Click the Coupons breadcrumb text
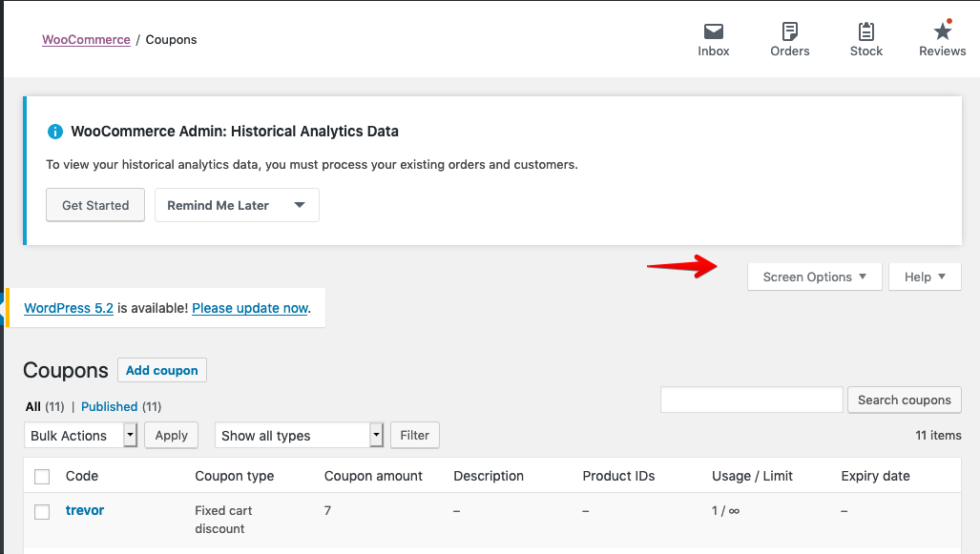The image size is (980, 554). point(171,39)
